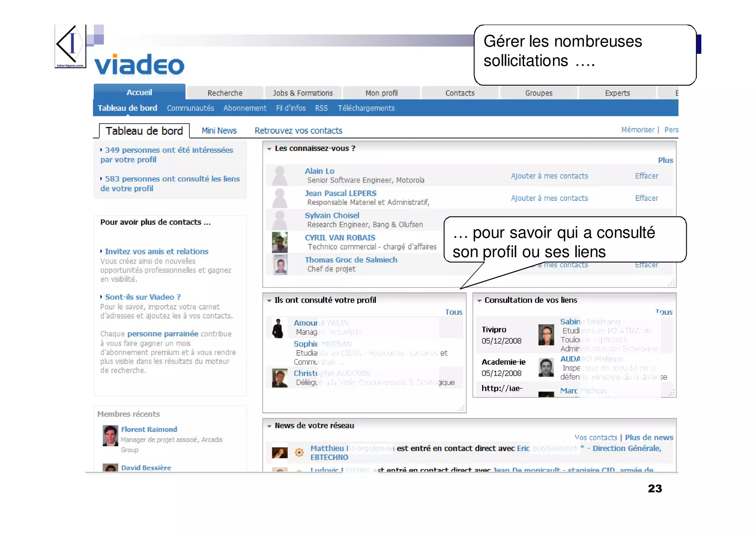
Task: Open the Communautés submenu item
Action: [190, 108]
